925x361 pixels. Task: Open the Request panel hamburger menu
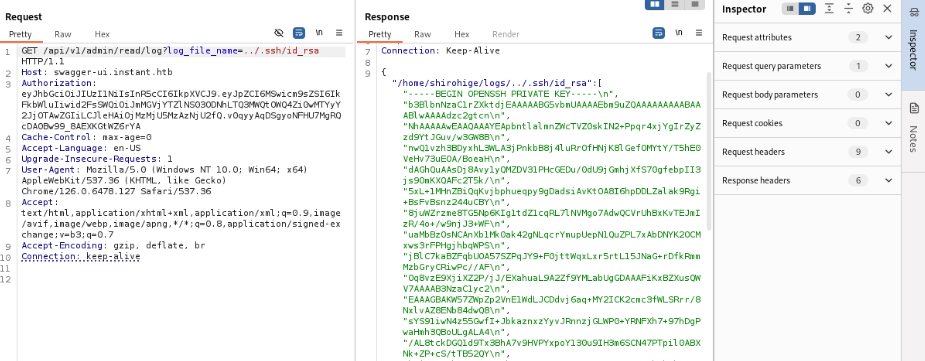coord(339,33)
